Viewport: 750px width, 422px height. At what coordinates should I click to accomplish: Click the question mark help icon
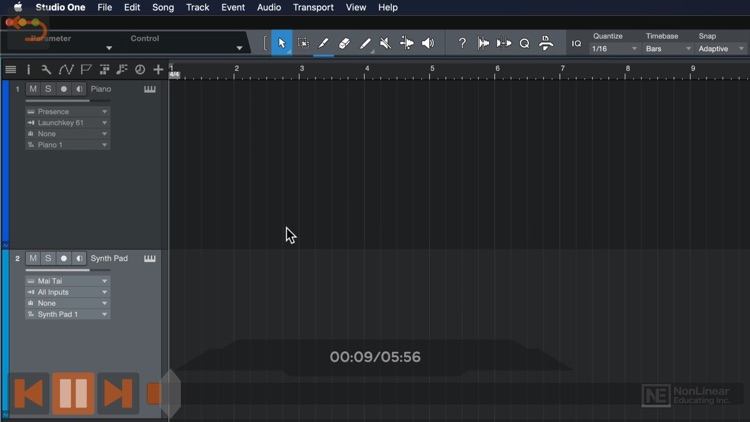coord(462,43)
